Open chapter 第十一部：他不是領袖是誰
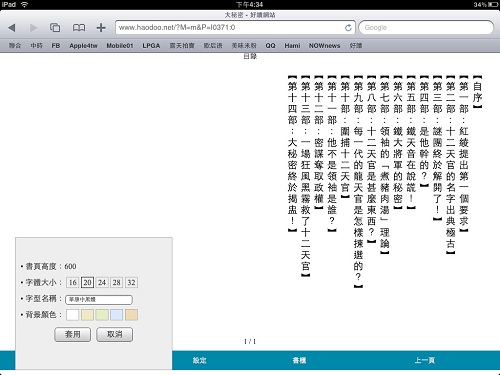500x375 pixels. click(x=332, y=154)
